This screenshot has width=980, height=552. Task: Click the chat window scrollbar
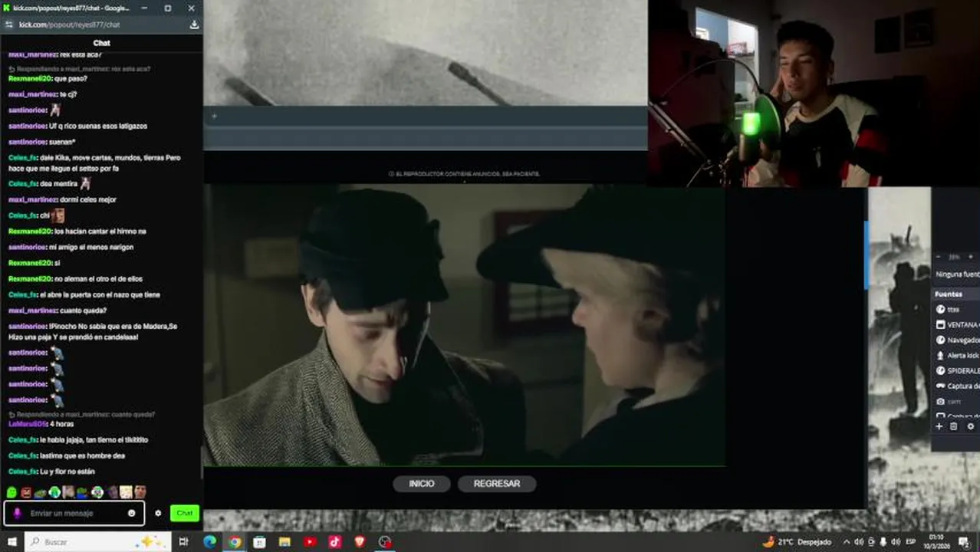coord(201,462)
